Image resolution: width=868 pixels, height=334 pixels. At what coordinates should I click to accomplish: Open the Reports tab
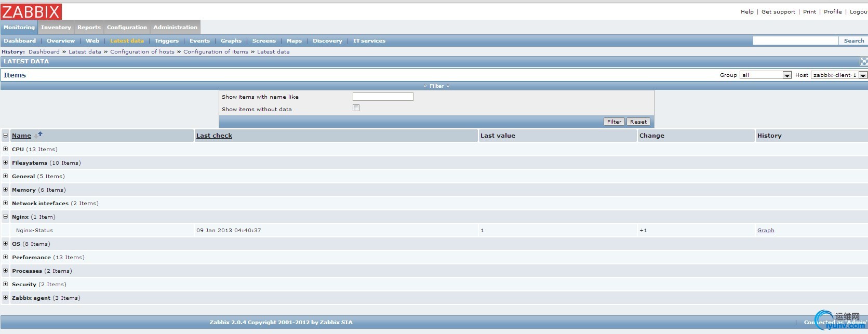89,28
